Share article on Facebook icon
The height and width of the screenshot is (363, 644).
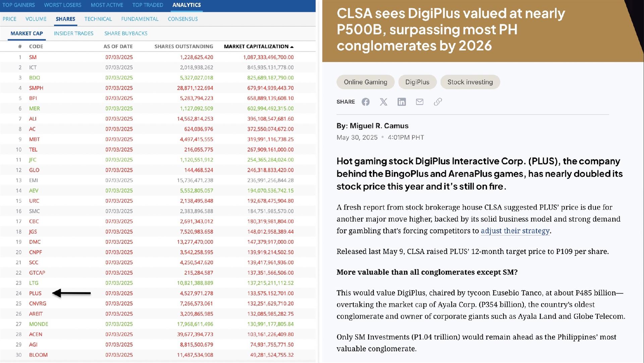(x=366, y=102)
